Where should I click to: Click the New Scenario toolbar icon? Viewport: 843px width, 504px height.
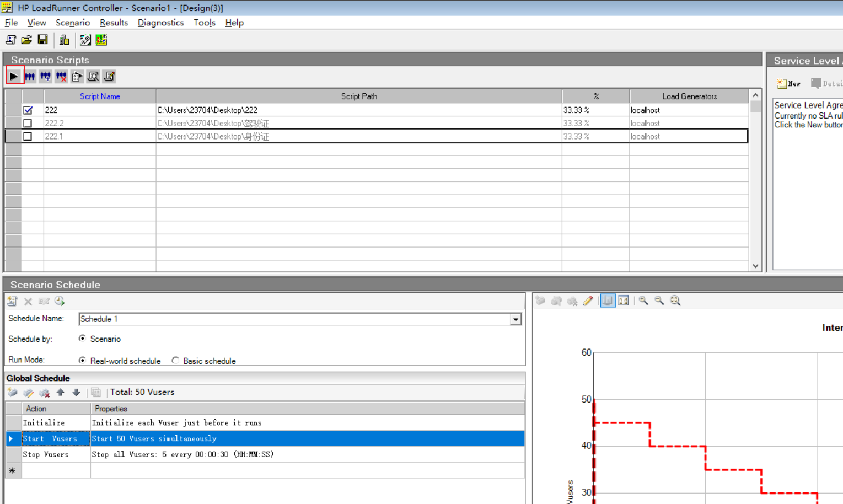(x=10, y=40)
